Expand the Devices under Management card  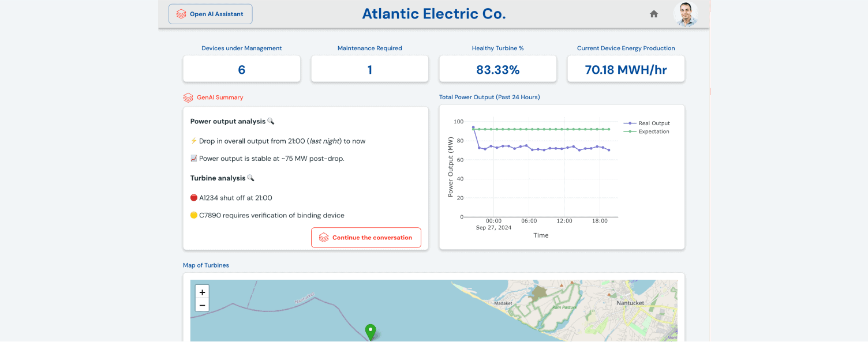241,68
